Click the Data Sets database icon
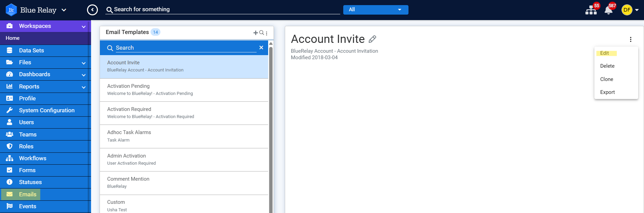644x213 pixels. [10, 50]
